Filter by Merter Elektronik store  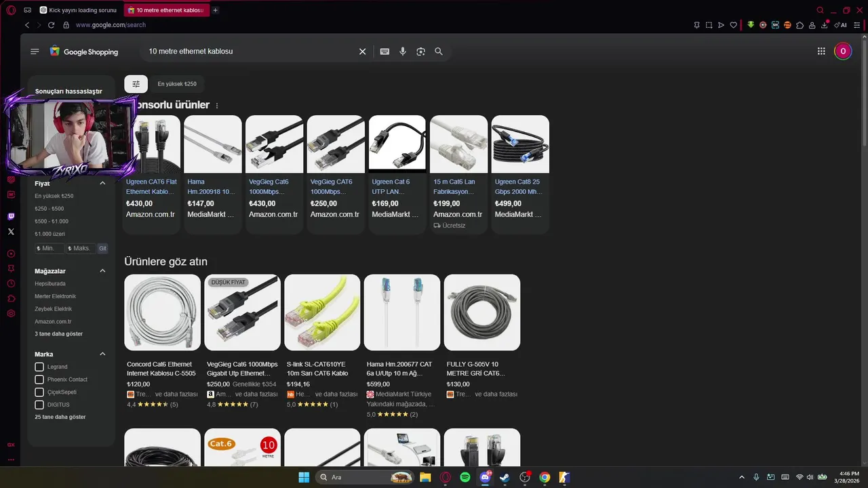56,297
